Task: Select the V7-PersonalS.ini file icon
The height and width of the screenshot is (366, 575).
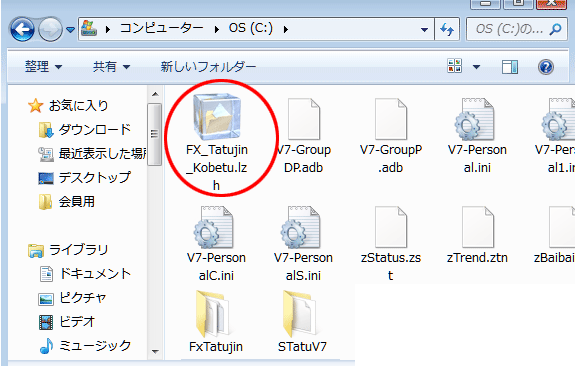Action: [301, 227]
